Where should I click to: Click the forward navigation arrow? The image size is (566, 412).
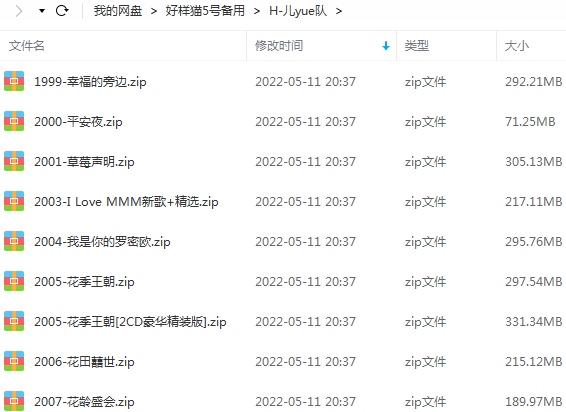[x=19, y=11]
